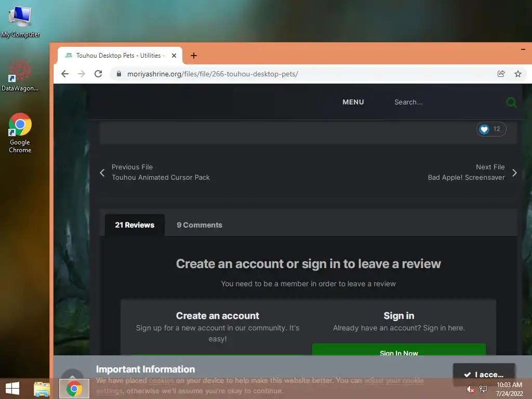Minimize the Chrome window
This screenshot has width=532, height=399.
coord(523,49)
